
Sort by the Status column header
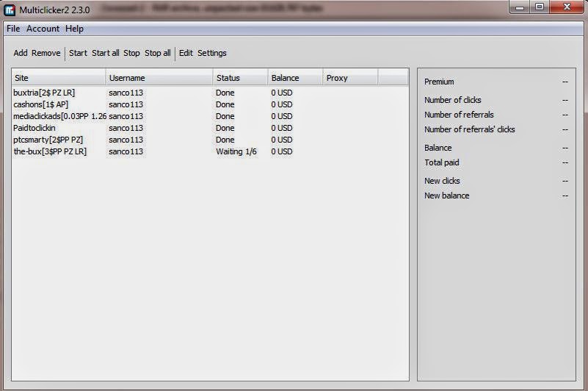tap(240, 78)
